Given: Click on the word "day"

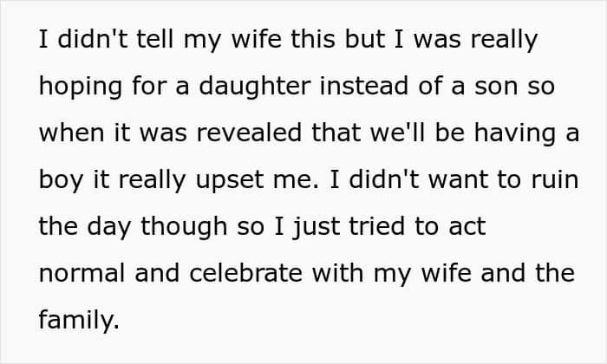Looking at the screenshot, I should (108, 227).
